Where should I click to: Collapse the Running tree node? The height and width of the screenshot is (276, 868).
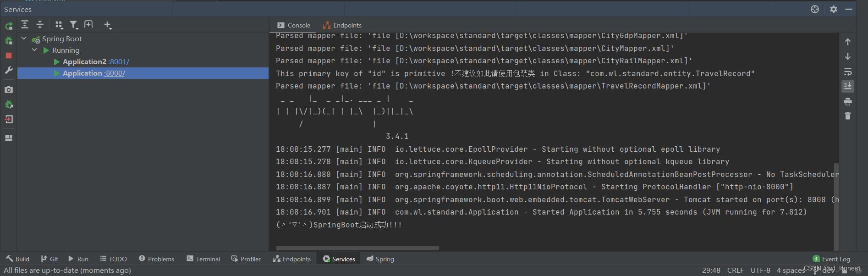(34, 50)
